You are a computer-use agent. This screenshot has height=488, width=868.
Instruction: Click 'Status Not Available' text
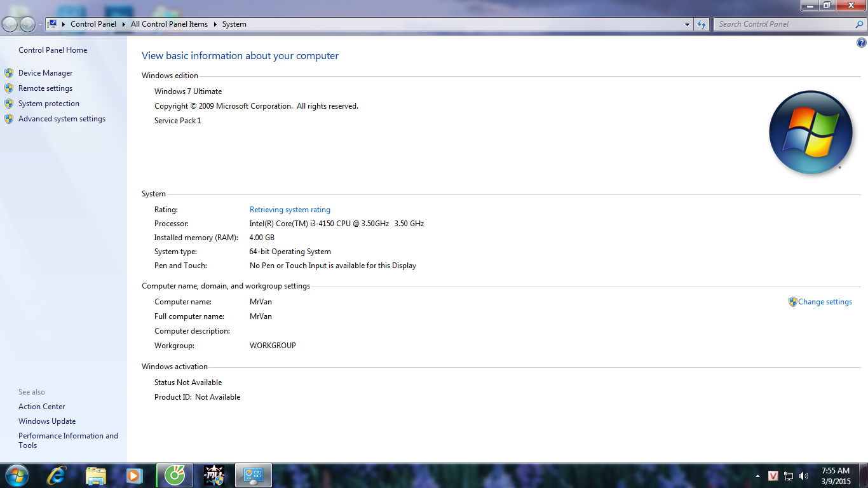click(188, 383)
